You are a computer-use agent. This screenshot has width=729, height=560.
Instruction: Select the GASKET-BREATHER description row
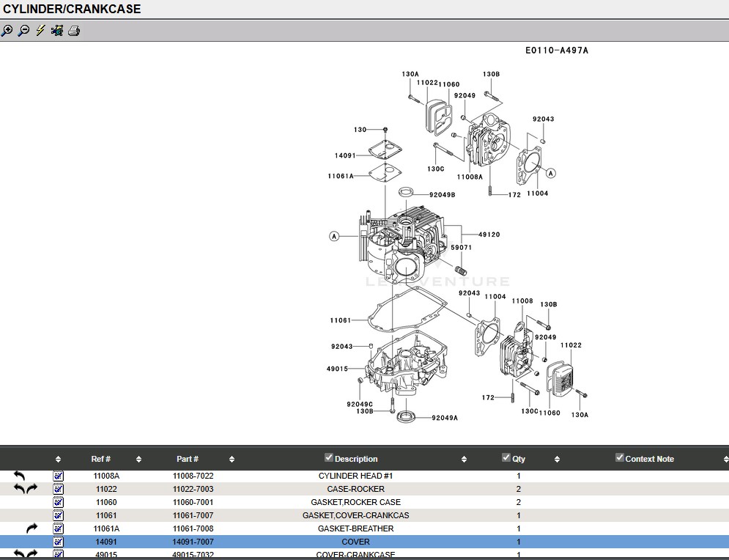355,528
